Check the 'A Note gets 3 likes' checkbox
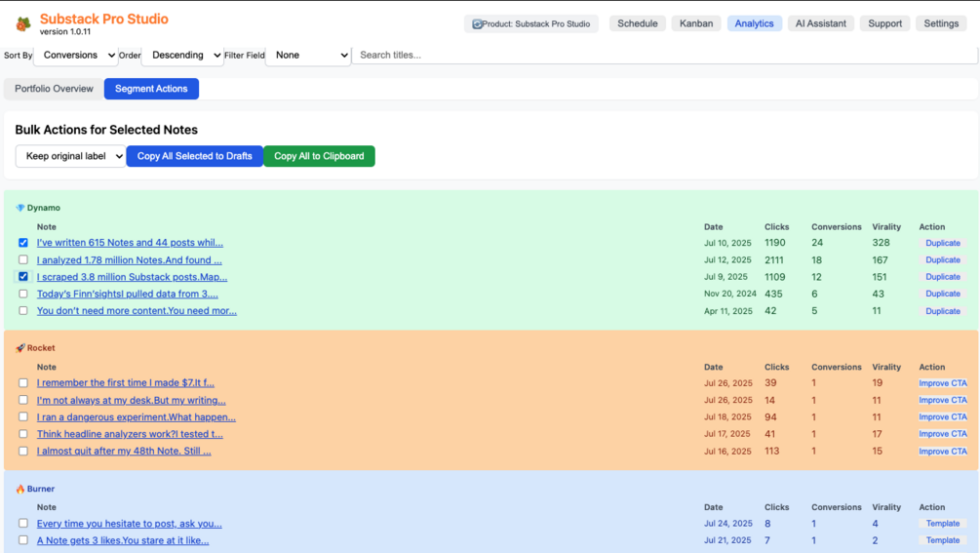 23,540
